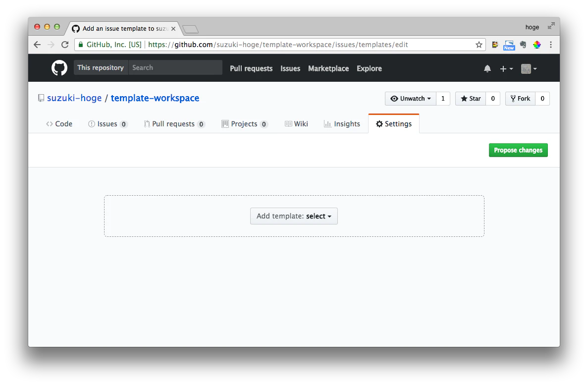The width and height of the screenshot is (588, 386).
Task: Toggle full screen with the arrows icon
Action: point(551,26)
